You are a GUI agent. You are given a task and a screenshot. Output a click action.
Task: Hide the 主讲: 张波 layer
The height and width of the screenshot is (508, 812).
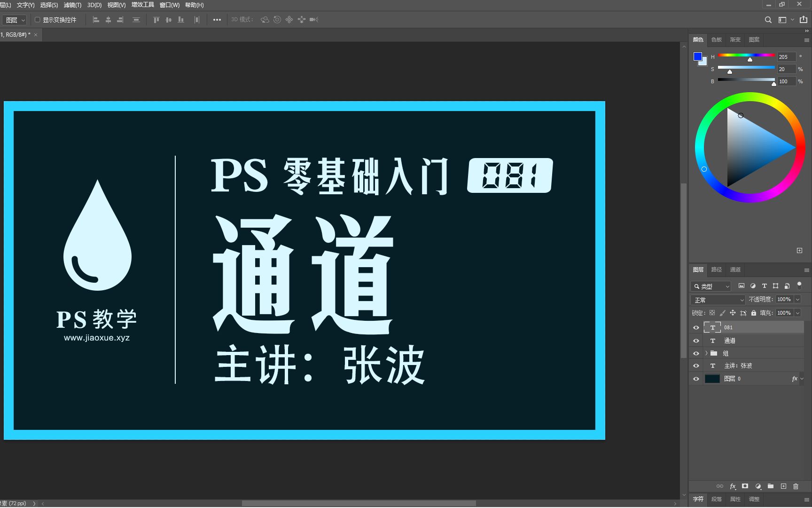tap(696, 366)
